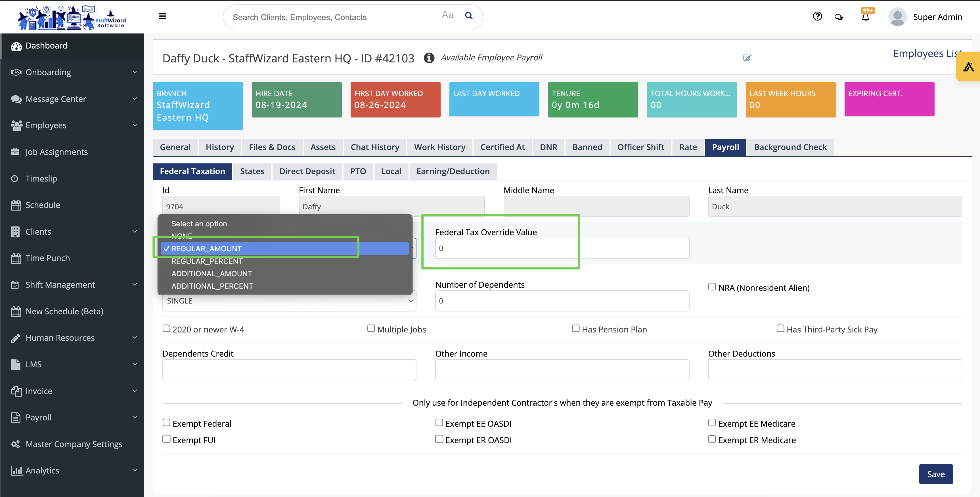Click the Shift Management calendar-check icon
This screenshot has width=980, height=497.
(15, 285)
